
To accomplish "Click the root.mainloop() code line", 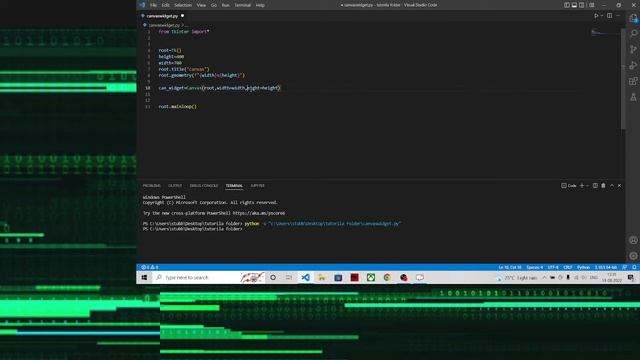I will pos(178,107).
